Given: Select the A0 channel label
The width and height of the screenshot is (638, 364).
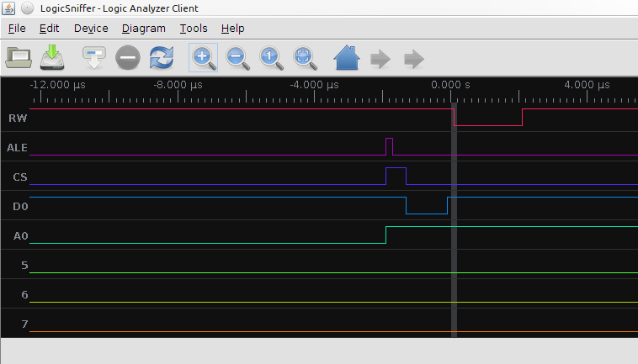Looking at the screenshot, I should tap(21, 236).
